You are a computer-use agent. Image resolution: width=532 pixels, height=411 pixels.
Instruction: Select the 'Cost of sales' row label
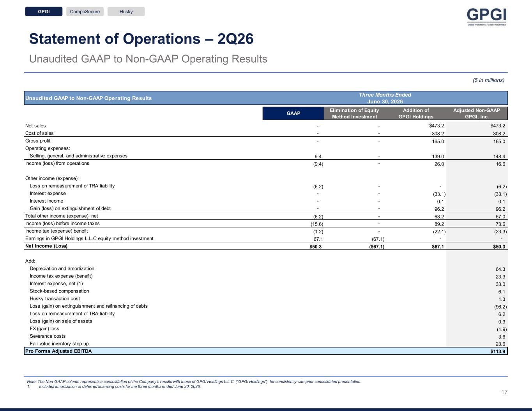39,133
